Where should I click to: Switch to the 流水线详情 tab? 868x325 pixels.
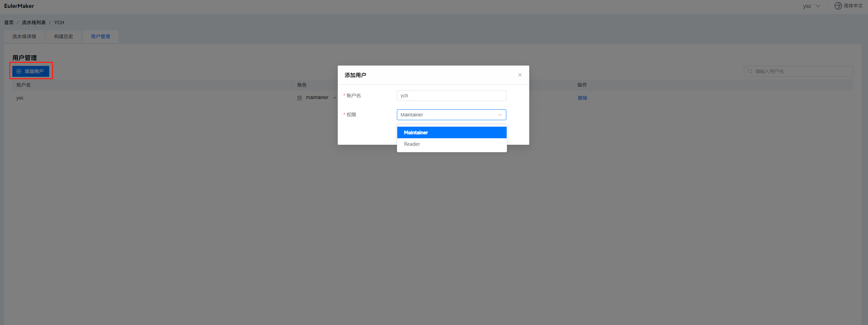click(24, 37)
